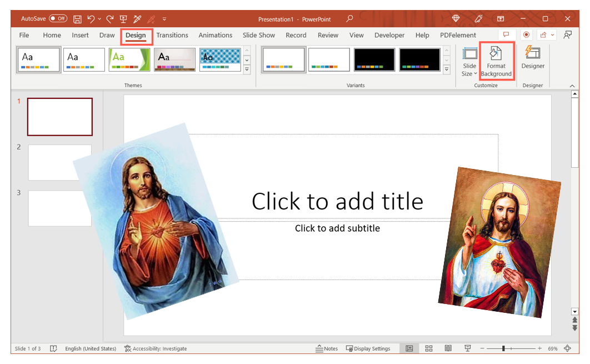Open Display Settings
The width and height of the screenshot is (590, 364).
pos(368,348)
